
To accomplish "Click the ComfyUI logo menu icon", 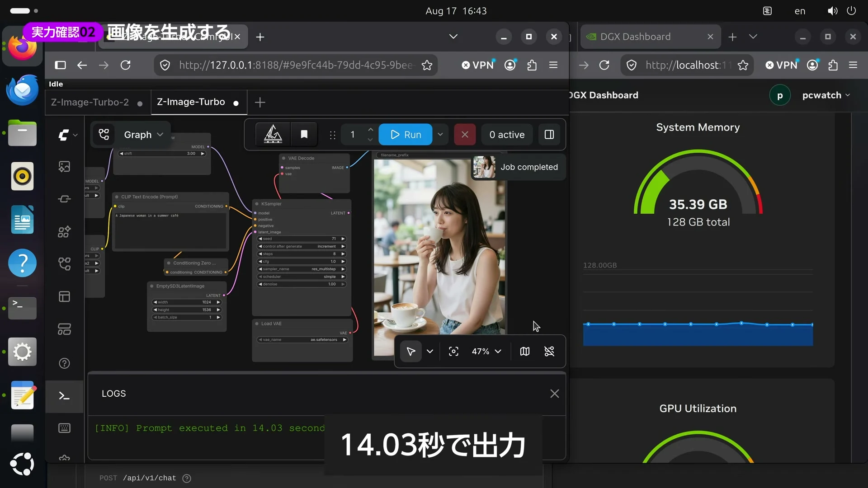I will coord(67,135).
